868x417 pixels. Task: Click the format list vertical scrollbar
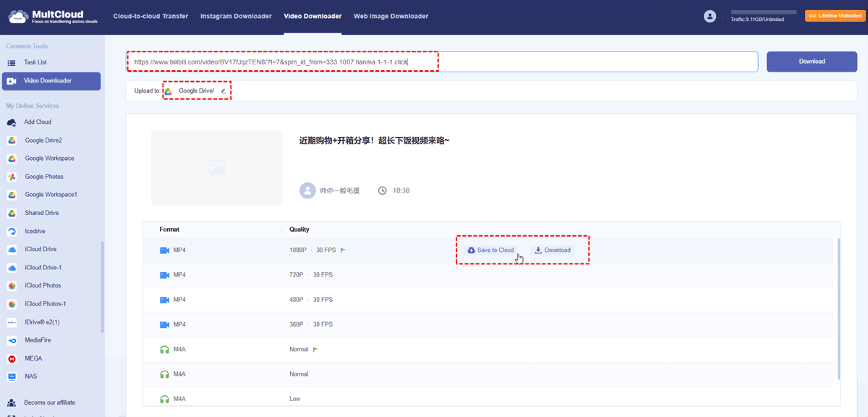(x=838, y=308)
